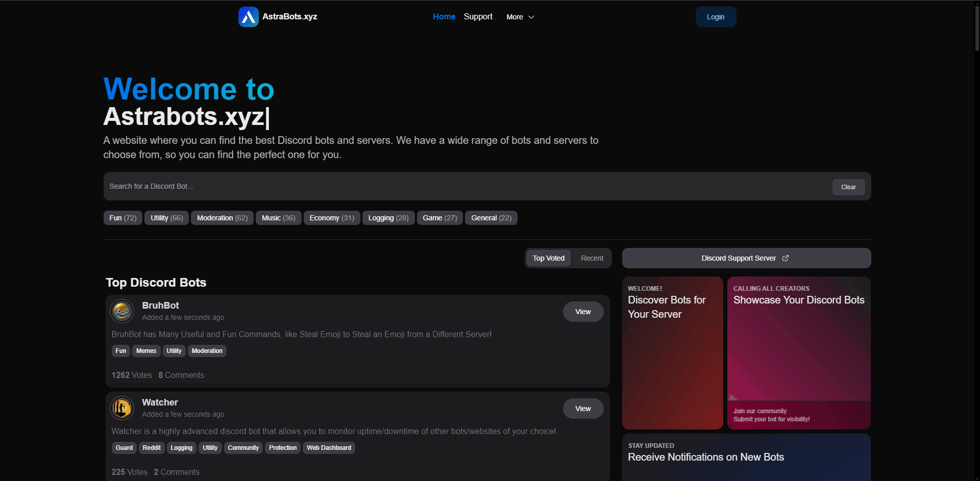Click Watcher's Community tag

(243, 448)
